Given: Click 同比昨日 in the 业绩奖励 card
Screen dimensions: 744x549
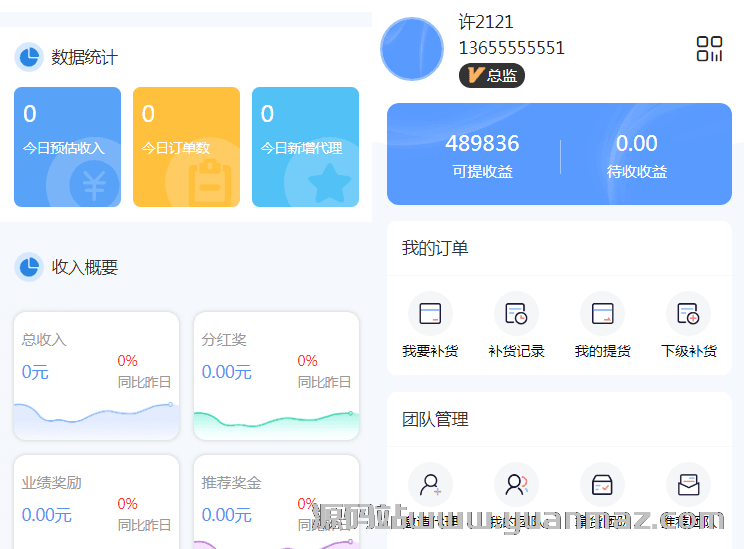Looking at the screenshot, I should click(144, 525).
